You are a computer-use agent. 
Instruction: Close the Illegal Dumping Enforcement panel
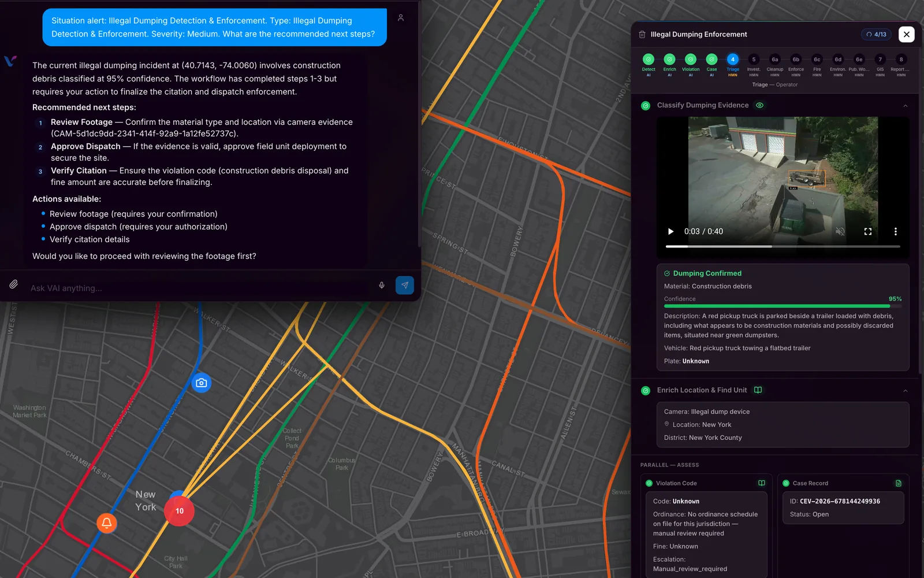point(907,35)
